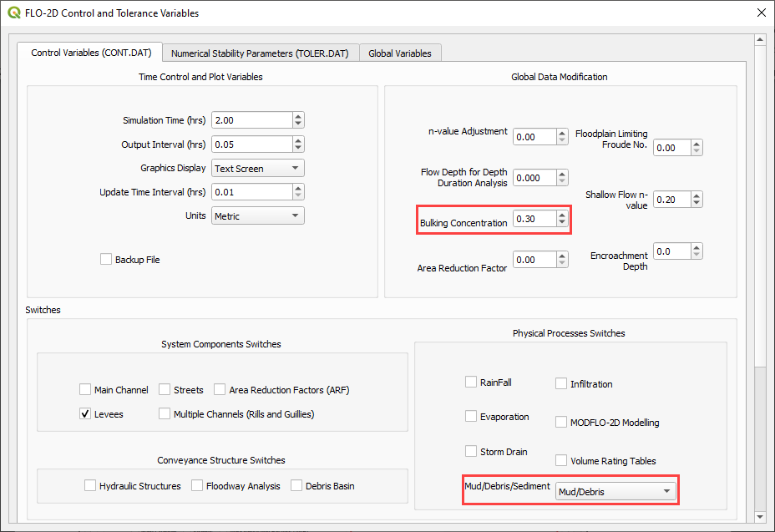
Task: Increase Encroachment Depth with up arrow
Action: pos(696,247)
